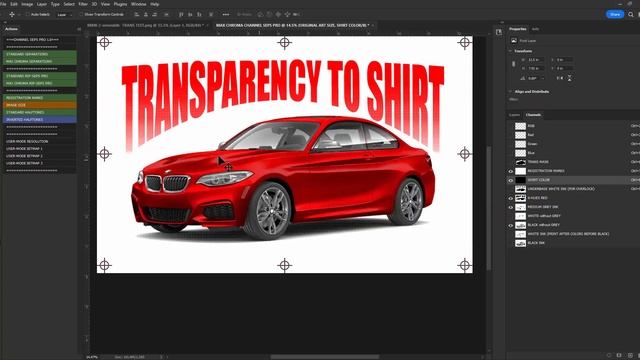This screenshot has height=360, width=640.
Task: Run the STANDARD SEPARATIONS action
Action: coord(40,54)
